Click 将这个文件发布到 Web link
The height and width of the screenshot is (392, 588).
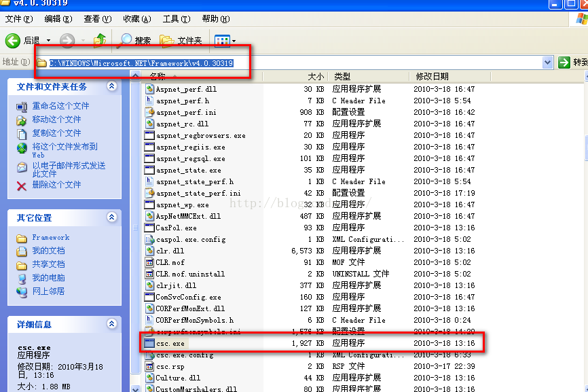(x=65, y=150)
